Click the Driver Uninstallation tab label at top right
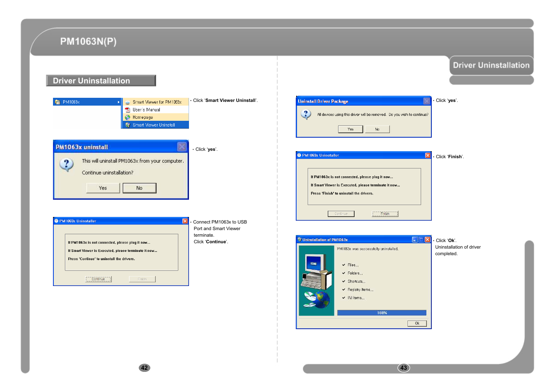 coord(491,65)
